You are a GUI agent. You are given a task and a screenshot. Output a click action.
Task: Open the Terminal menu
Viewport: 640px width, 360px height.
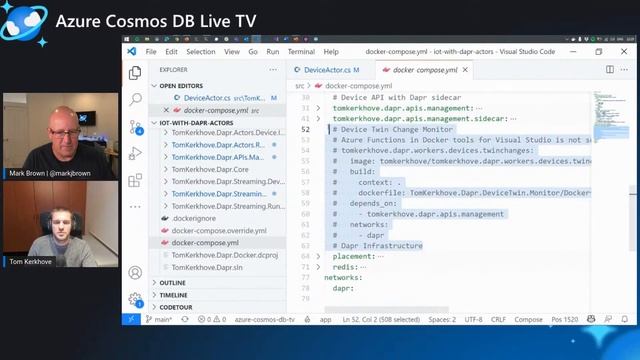301,51
